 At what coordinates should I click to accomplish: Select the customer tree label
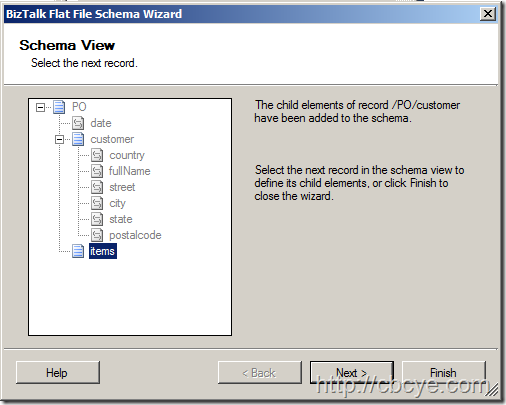(x=112, y=139)
